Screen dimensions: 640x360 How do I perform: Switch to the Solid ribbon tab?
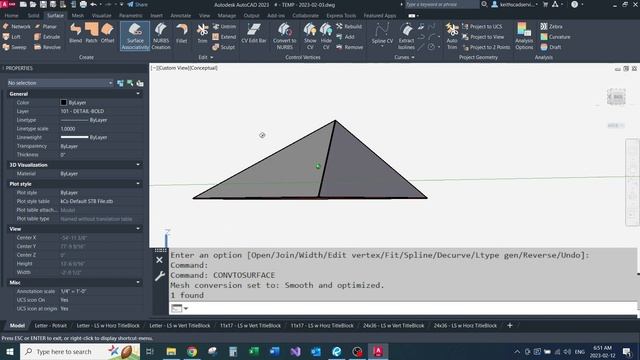[33, 16]
